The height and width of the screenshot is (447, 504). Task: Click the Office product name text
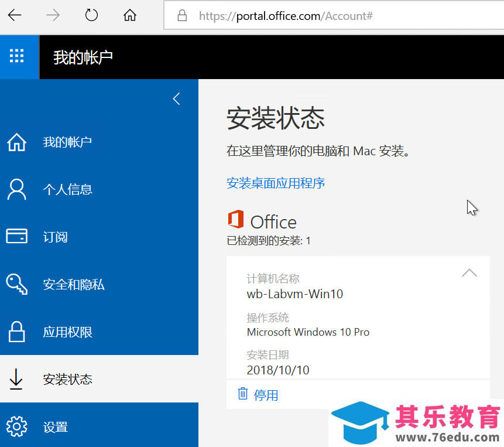click(x=273, y=222)
